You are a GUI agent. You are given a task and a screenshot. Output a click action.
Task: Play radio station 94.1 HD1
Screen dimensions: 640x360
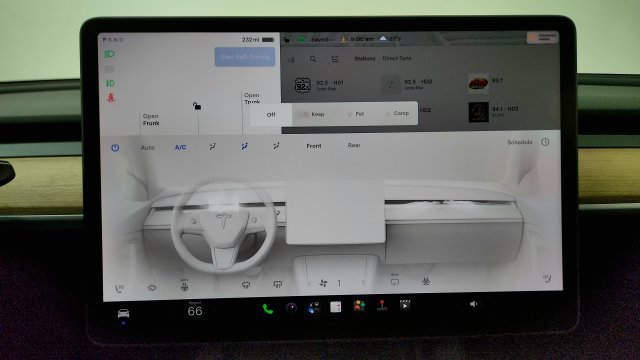pyautogui.click(x=494, y=111)
